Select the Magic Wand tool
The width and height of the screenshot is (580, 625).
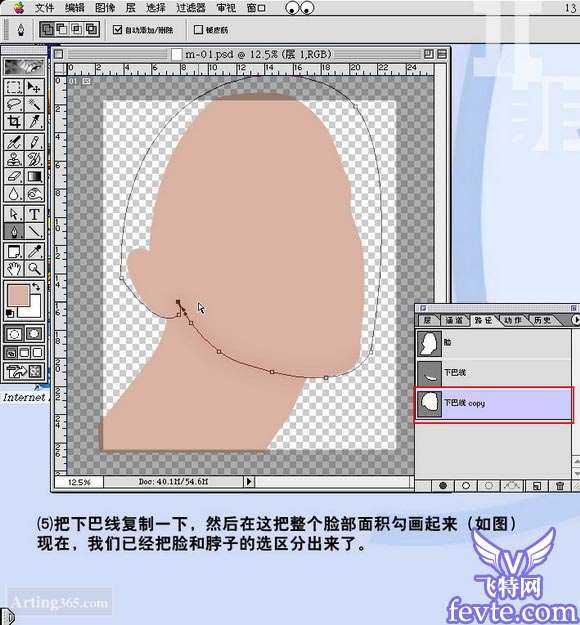pyautogui.click(x=34, y=105)
